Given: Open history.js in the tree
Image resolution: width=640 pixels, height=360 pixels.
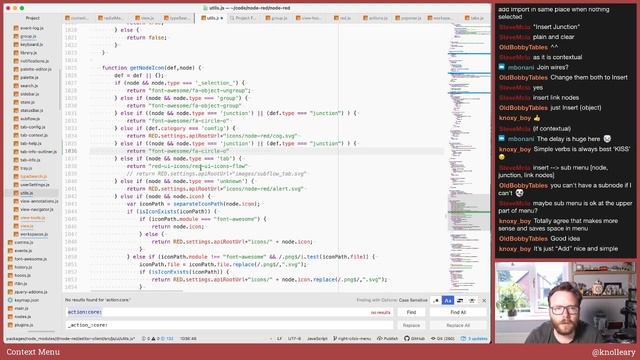Looking at the screenshot, I should (23, 267).
